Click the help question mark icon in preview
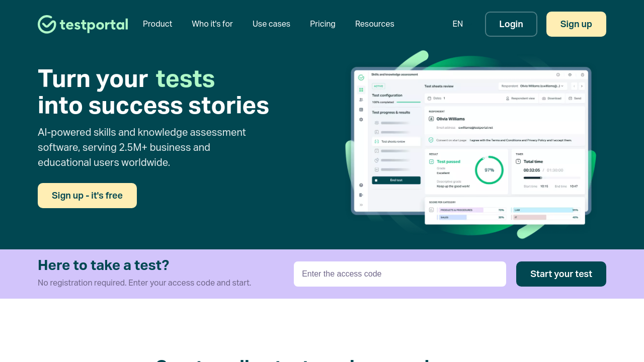 (361, 185)
